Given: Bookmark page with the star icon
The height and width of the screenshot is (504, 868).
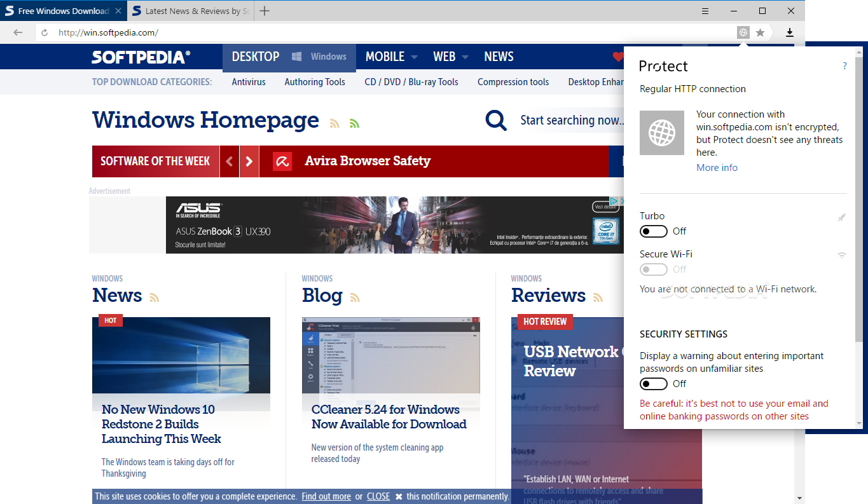Looking at the screenshot, I should [x=760, y=32].
